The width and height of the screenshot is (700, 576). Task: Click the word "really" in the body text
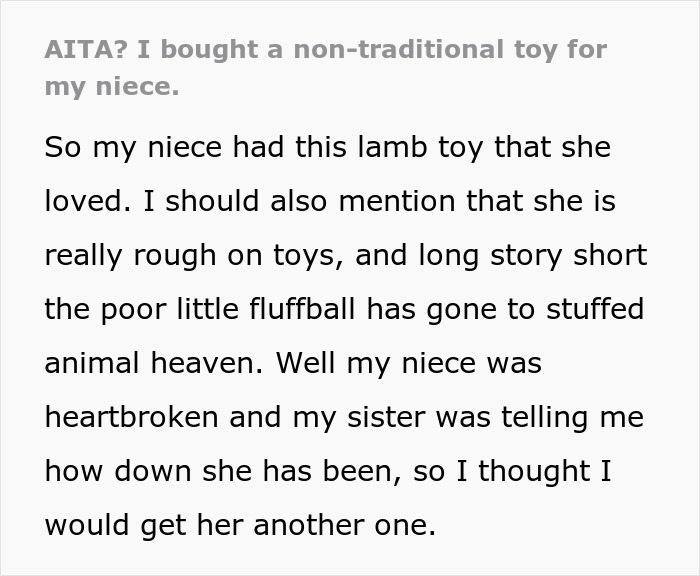(x=83, y=255)
